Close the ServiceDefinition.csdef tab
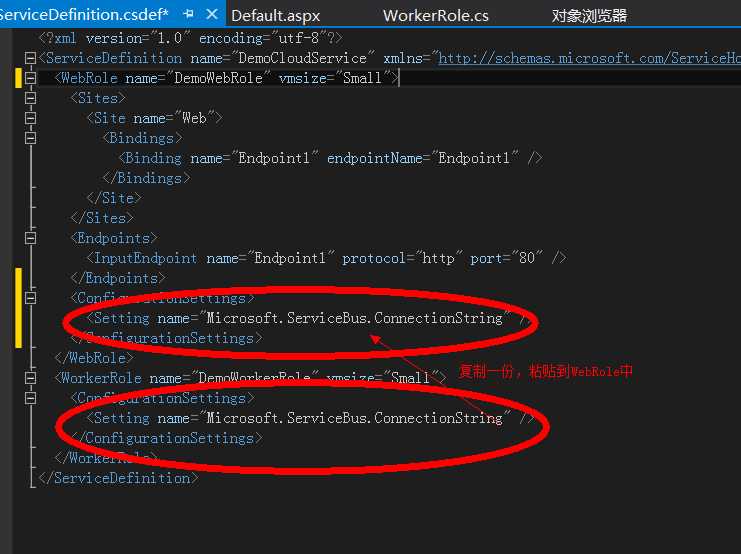Viewport: 741px width, 554px height. 212,14
